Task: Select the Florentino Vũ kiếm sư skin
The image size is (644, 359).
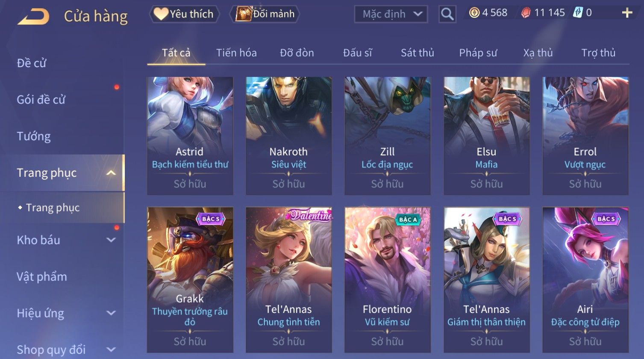Action: click(388, 280)
